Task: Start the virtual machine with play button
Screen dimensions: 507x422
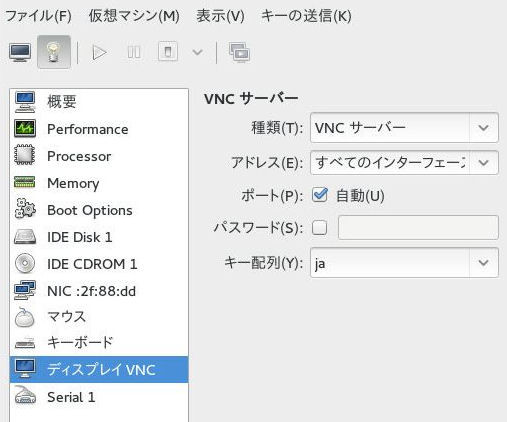Action: (x=99, y=52)
